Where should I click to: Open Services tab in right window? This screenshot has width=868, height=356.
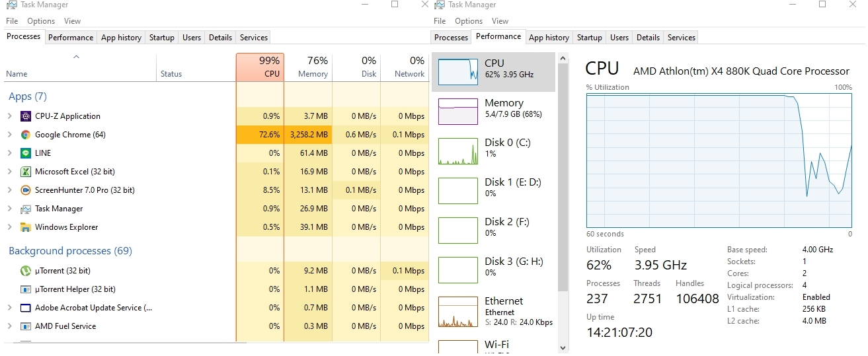pyautogui.click(x=682, y=38)
